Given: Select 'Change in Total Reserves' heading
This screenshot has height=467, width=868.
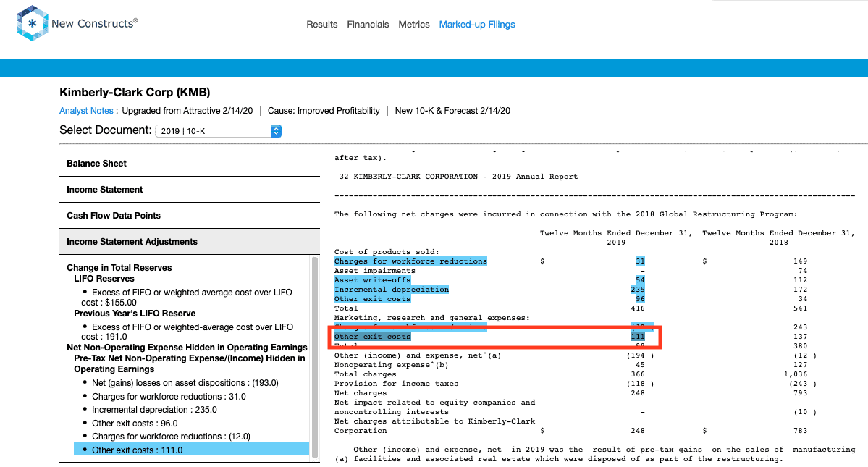Looking at the screenshot, I should (x=119, y=268).
